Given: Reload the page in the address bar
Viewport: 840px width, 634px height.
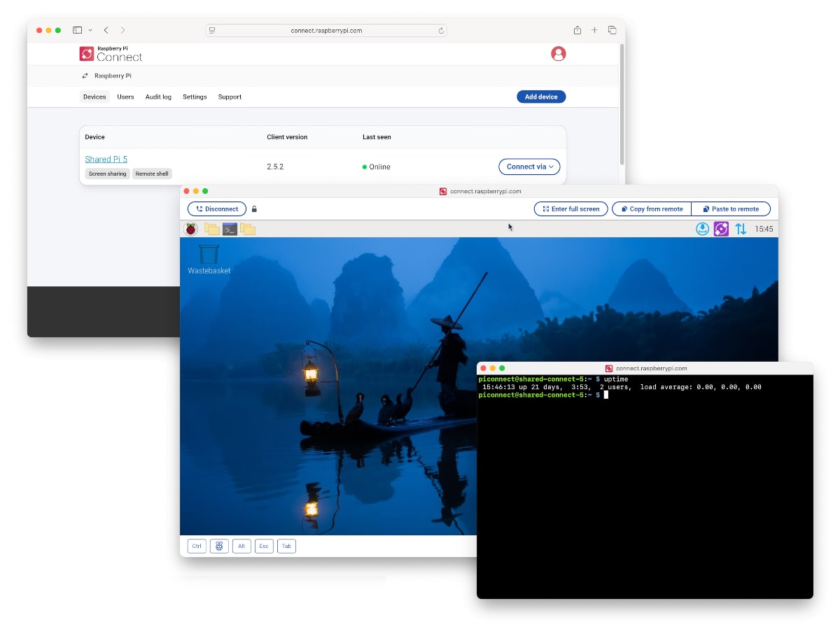Looking at the screenshot, I should click(441, 31).
